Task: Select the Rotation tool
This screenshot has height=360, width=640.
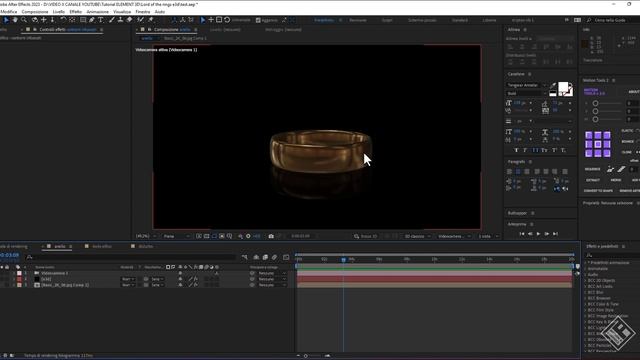Action: (x=63, y=20)
